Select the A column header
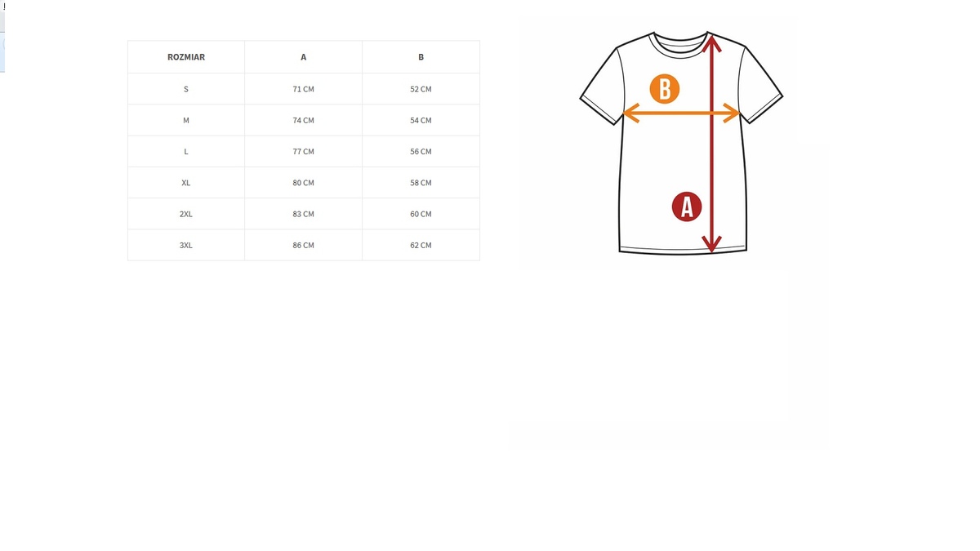980x551 pixels. click(x=304, y=57)
